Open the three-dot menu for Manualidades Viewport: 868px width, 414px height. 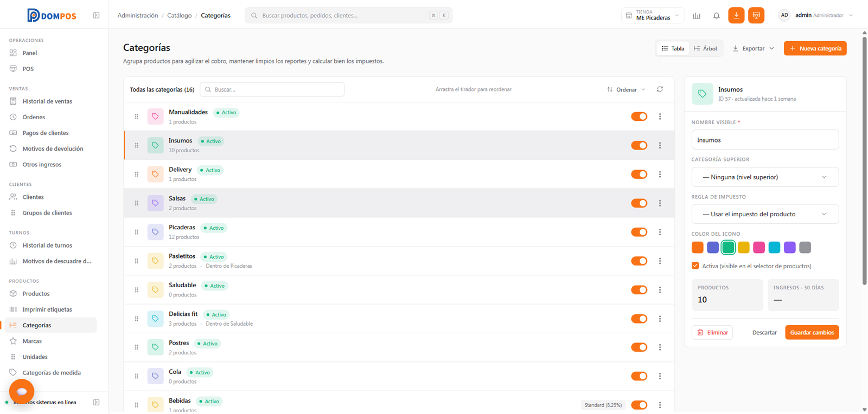(x=660, y=117)
